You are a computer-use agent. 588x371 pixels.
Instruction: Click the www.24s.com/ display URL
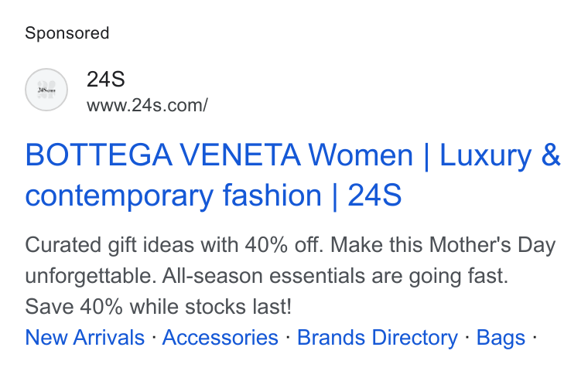coord(147,105)
